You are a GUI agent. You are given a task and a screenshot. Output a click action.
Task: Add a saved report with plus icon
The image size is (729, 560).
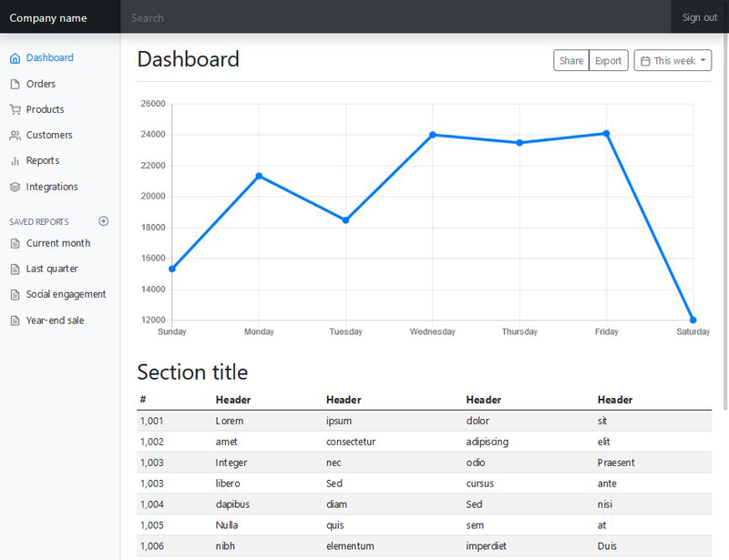coord(104,221)
